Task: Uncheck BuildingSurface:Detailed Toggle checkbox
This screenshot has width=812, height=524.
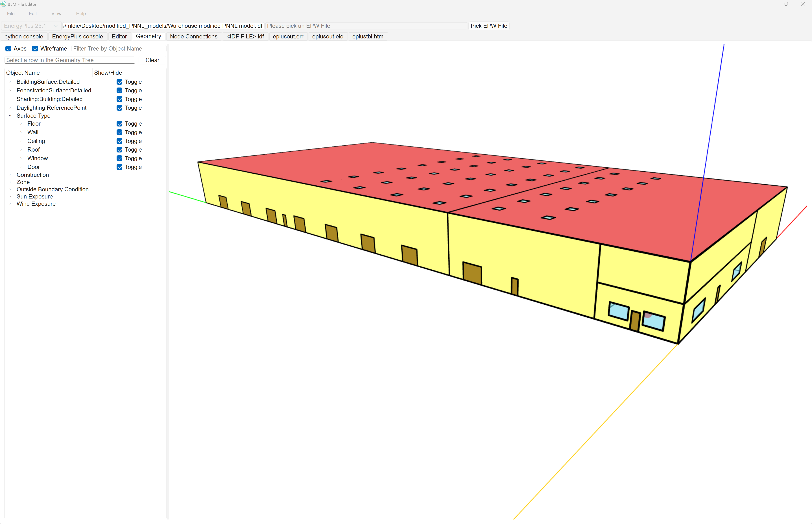Action: coord(119,82)
